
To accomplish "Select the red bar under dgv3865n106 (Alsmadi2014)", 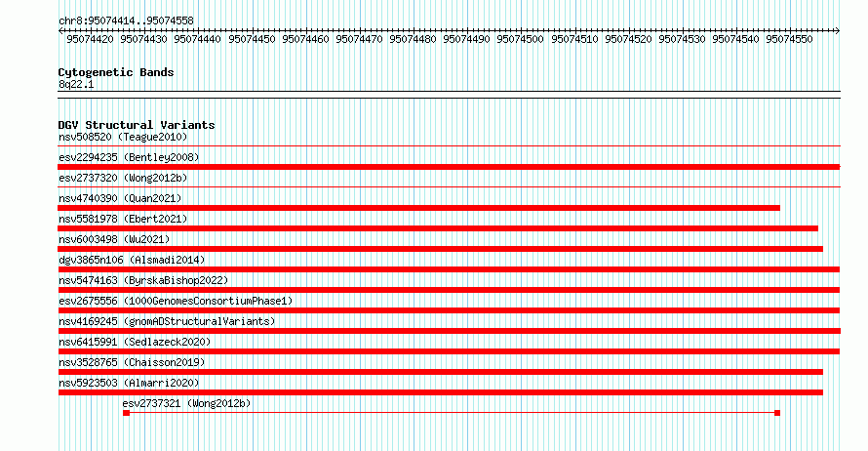I will pos(449,269).
